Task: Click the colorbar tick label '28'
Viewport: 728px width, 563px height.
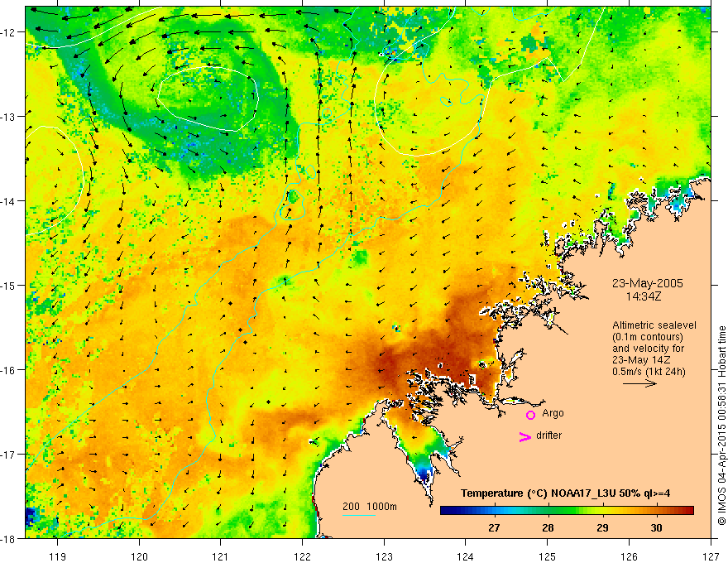Action: (x=548, y=527)
